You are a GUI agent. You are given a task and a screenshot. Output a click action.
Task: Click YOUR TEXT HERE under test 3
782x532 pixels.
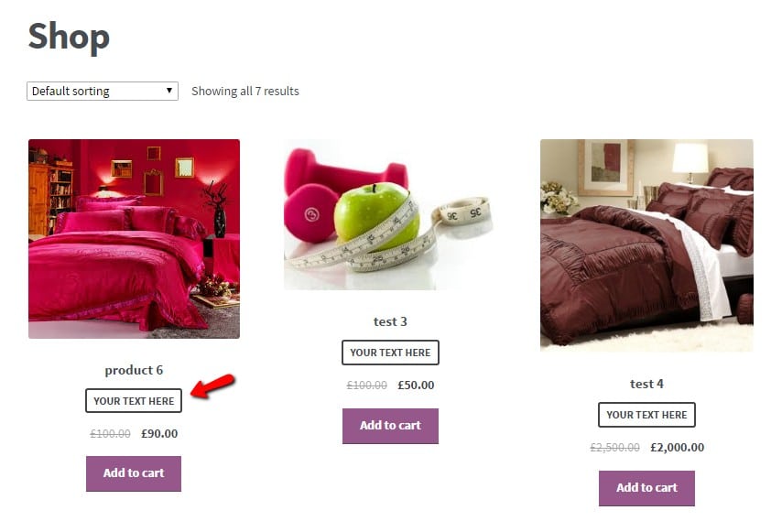point(390,353)
